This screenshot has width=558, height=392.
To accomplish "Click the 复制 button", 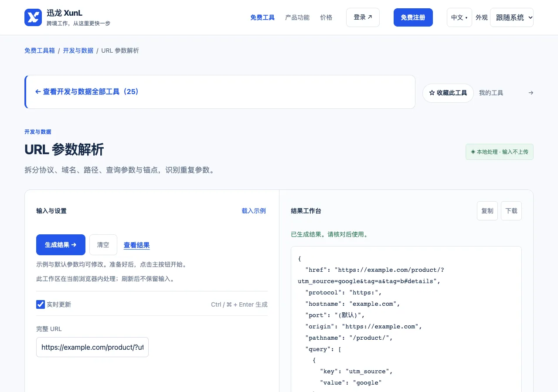I will click(x=487, y=211).
